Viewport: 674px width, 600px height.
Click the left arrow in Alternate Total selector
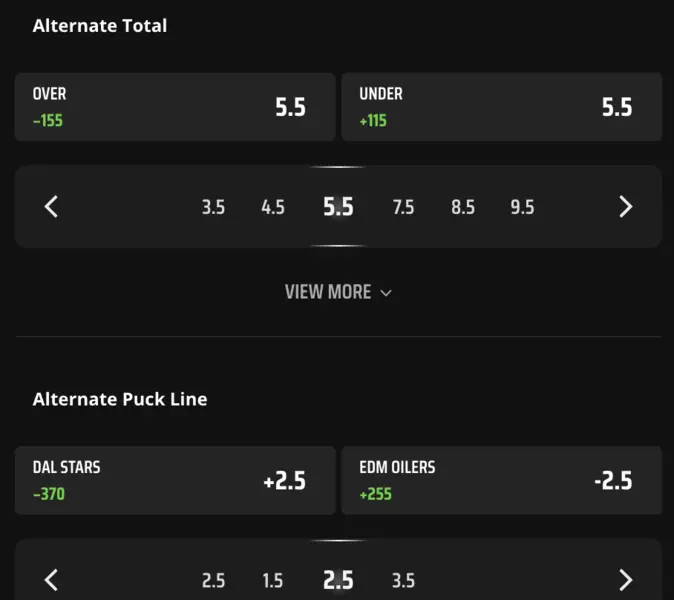click(x=51, y=207)
